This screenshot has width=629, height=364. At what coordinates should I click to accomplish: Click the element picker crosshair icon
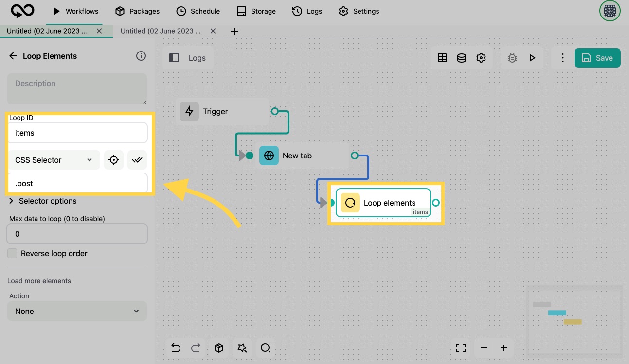click(x=113, y=160)
